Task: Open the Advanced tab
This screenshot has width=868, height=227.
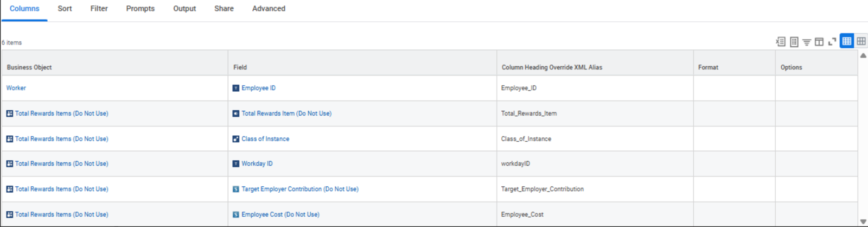Action: coord(269,9)
